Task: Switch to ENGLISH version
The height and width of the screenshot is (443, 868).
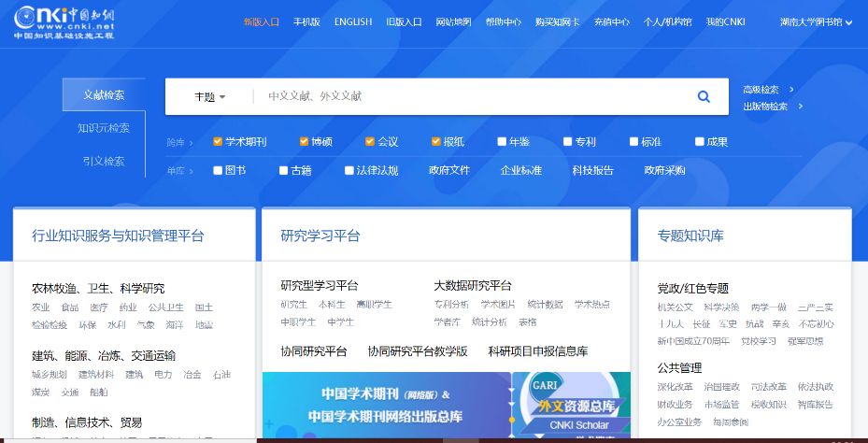Action: click(353, 22)
